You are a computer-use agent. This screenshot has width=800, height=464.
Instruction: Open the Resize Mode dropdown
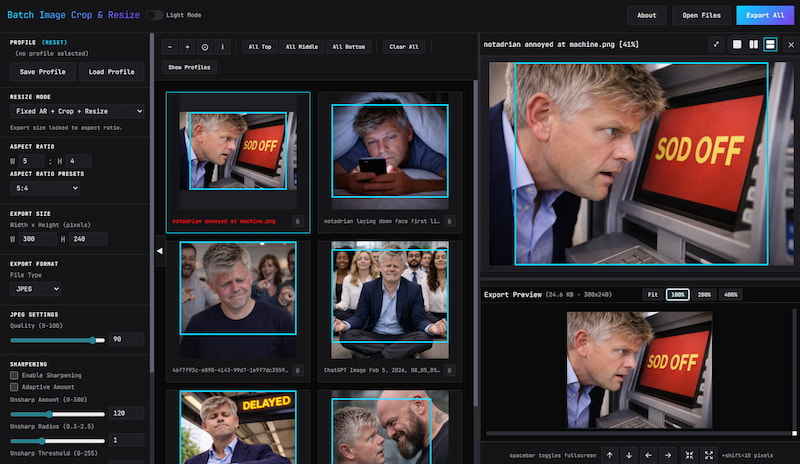(77, 111)
